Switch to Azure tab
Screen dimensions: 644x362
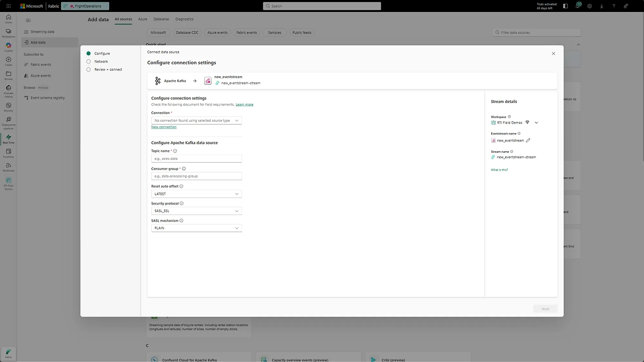[x=143, y=19]
